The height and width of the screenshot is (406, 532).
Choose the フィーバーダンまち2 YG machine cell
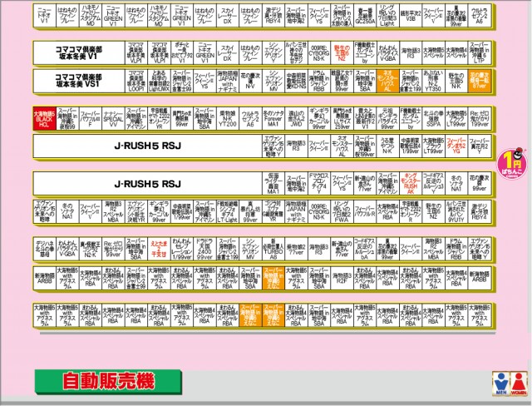coord(456,146)
